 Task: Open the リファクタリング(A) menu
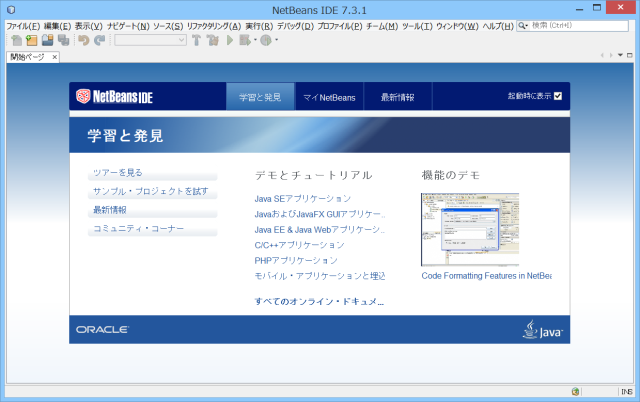pyautogui.click(x=214, y=26)
